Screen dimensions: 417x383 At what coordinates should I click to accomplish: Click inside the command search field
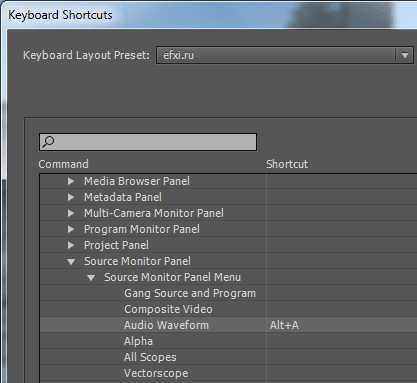(148, 142)
